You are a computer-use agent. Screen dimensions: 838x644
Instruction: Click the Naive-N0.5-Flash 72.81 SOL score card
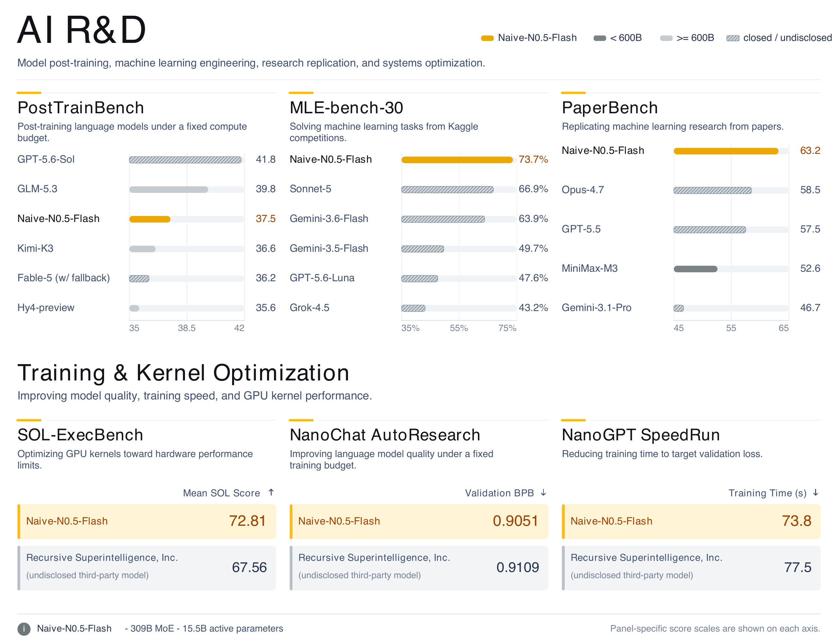coord(146,521)
